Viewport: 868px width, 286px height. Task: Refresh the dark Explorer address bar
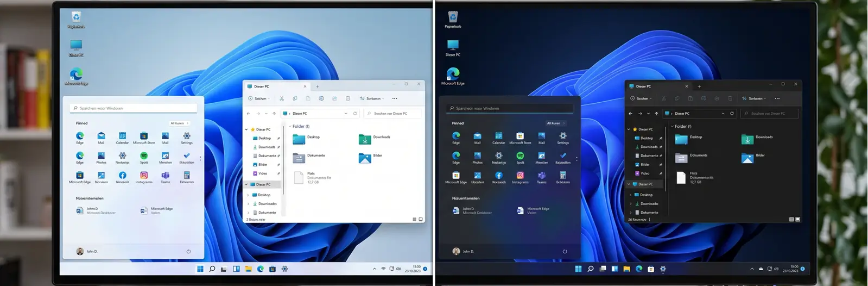[732, 114]
